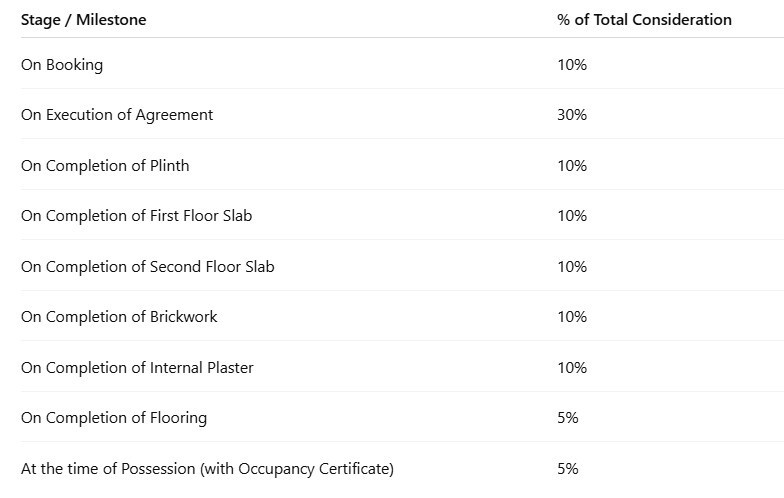
Task: Click the 5% value for Possession
Action: (x=568, y=469)
